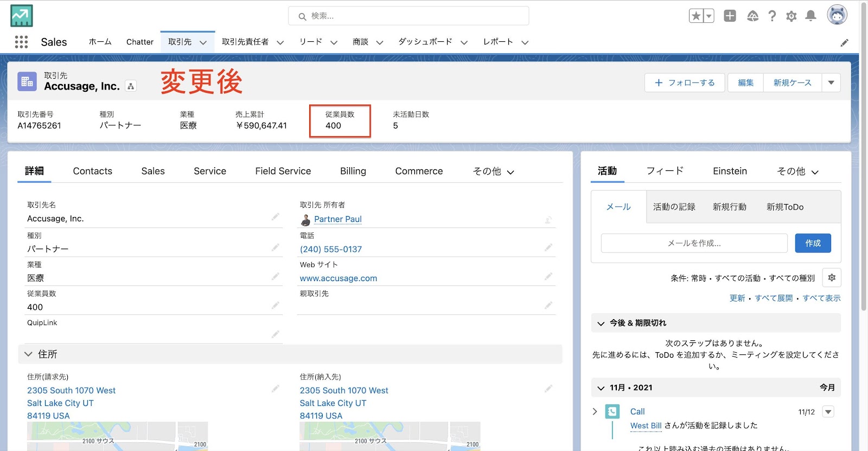868x451 pixels.
Task: Open the 取引先 tab dropdown chevron
Action: tap(203, 42)
